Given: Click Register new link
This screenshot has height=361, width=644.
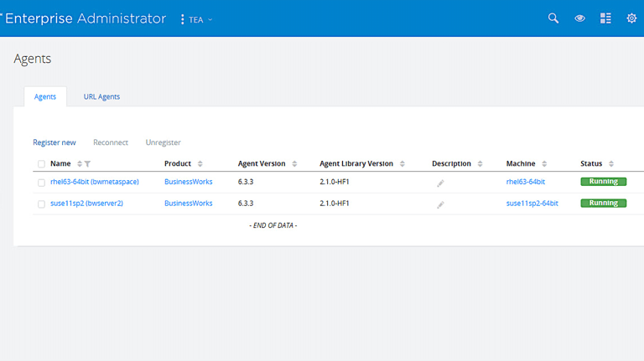Looking at the screenshot, I should [55, 142].
